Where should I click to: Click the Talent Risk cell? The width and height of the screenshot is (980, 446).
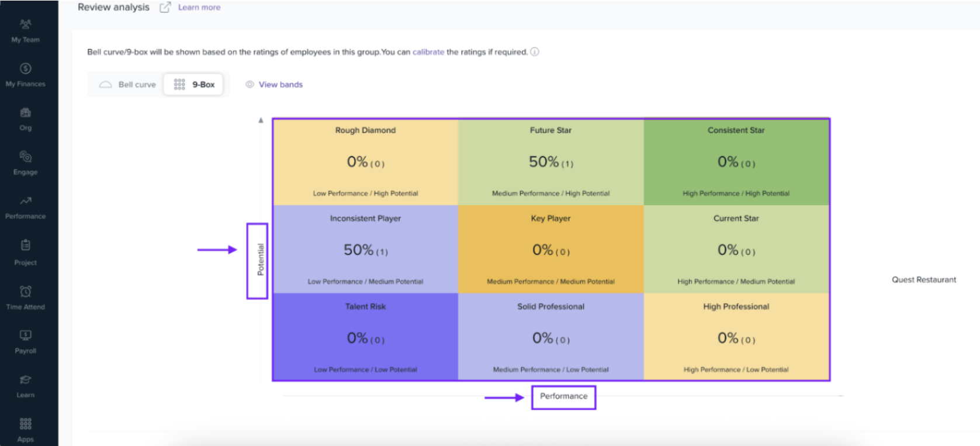365,337
